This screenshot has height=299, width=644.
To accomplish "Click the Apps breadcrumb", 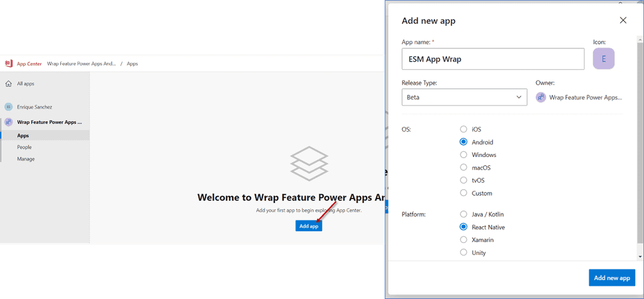I will (x=132, y=63).
